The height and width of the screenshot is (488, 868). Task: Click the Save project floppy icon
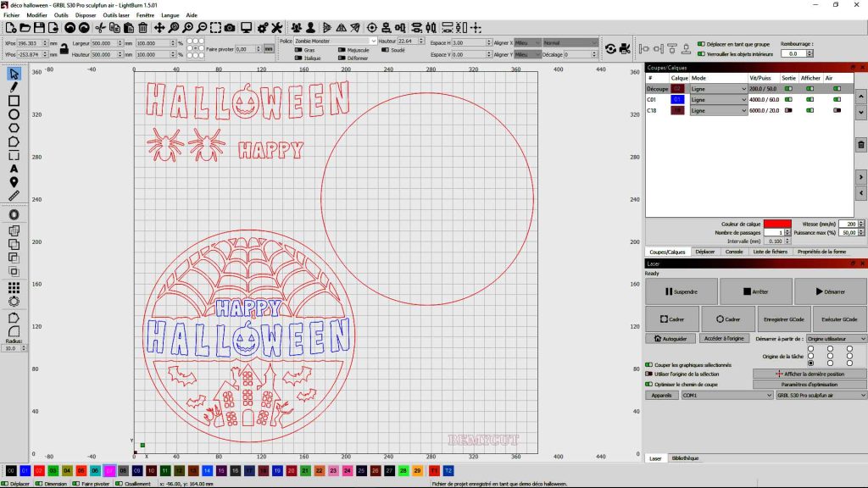[x=39, y=28]
